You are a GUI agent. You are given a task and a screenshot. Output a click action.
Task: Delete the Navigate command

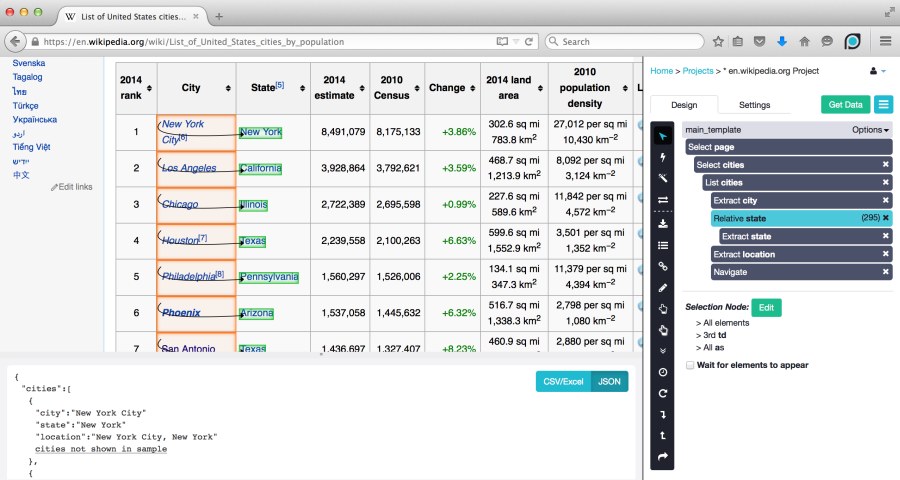point(886,272)
